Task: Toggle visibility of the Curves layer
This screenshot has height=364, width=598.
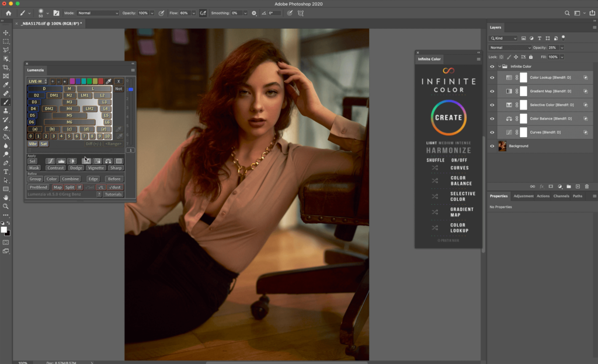Action: click(x=492, y=132)
